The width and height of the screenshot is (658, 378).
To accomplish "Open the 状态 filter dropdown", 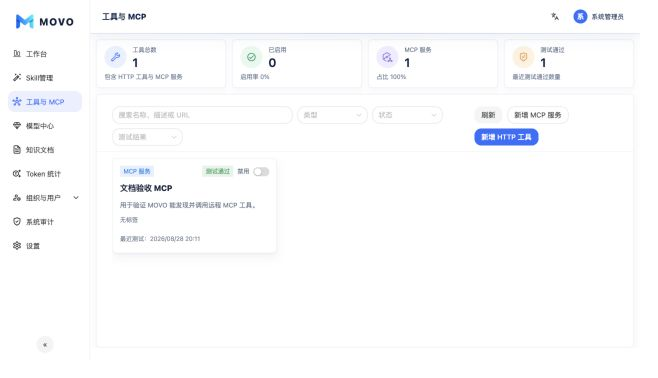I will (407, 115).
